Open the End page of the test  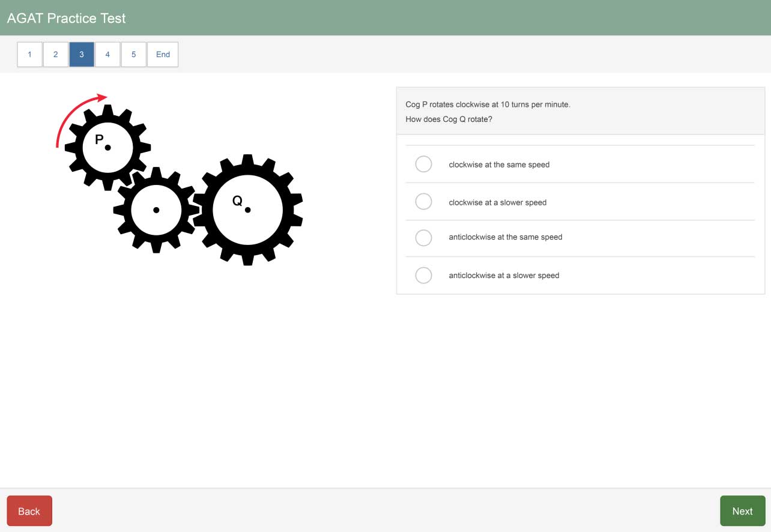162,54
